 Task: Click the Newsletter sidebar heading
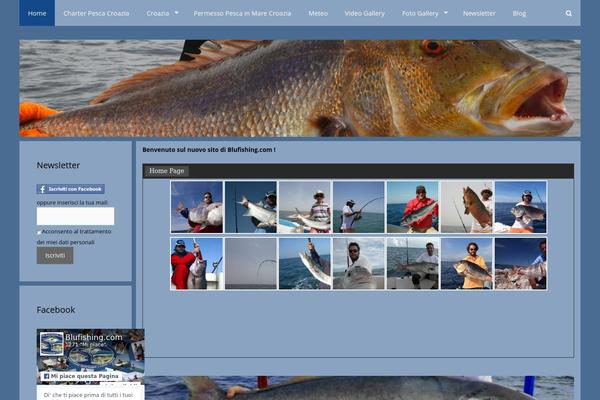pyautogui.click(x=58, y=165)
